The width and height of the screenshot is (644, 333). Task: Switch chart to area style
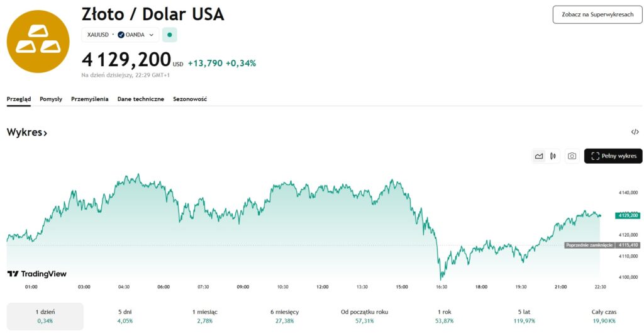click(539, 156)
